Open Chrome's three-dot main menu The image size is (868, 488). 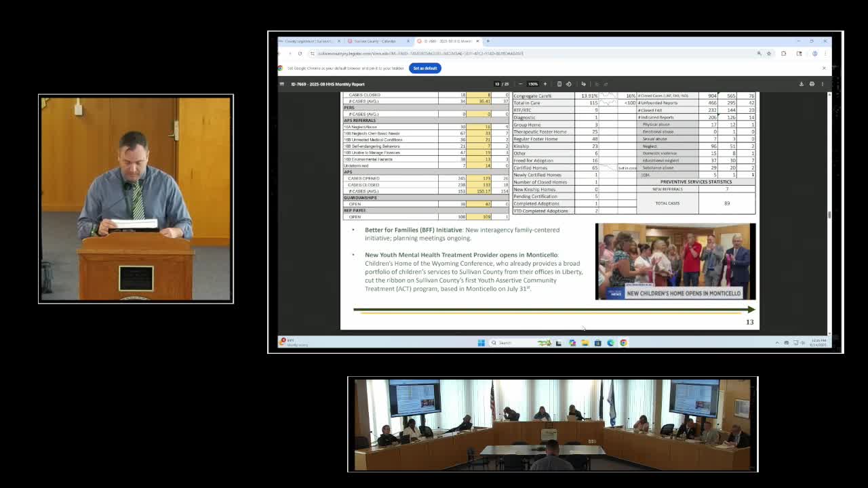[x=826, y=53]
